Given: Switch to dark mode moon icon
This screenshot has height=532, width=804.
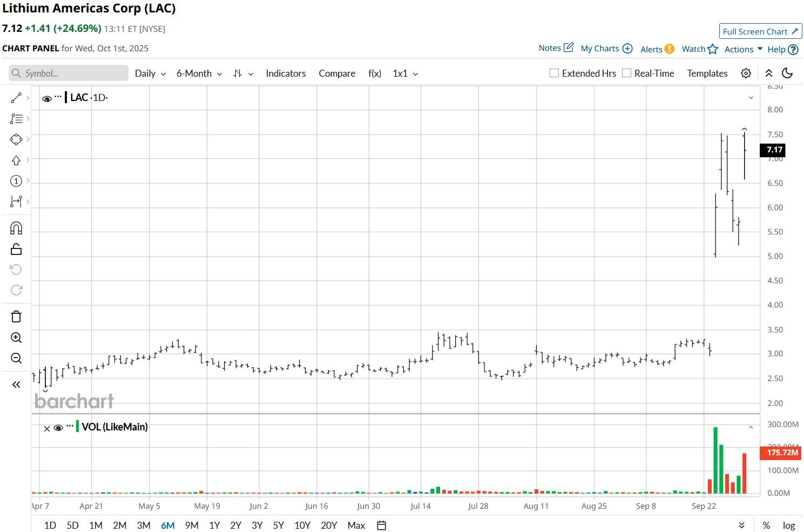Looking at the screenshot, I should [x=787, y=73].
